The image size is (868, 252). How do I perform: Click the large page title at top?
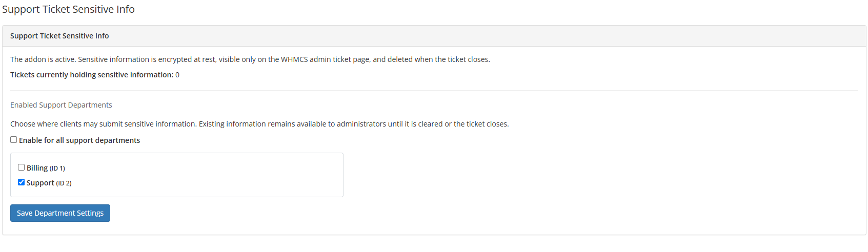pos(68,9)
